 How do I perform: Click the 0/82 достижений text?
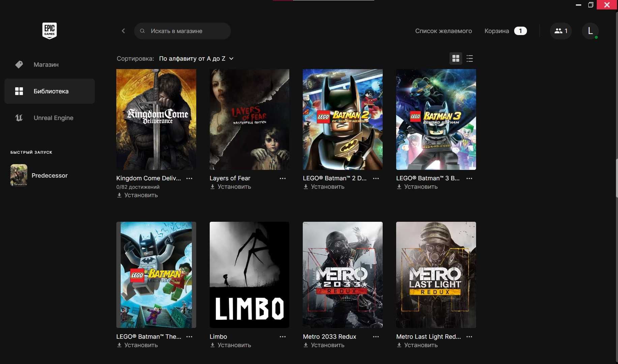(138, 187)
